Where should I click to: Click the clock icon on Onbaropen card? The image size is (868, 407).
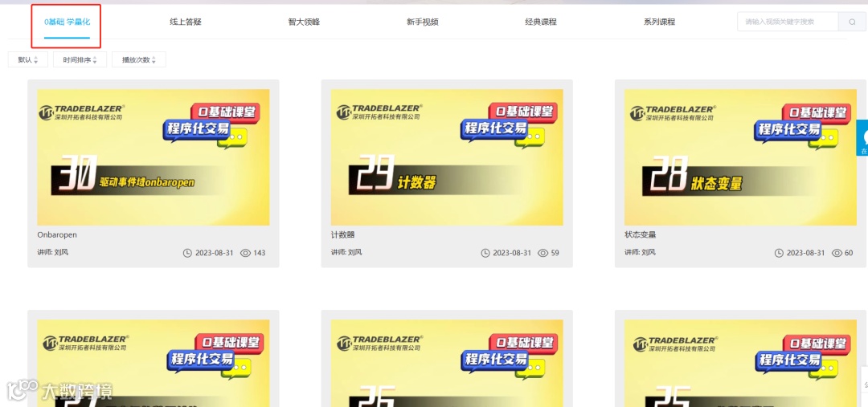click(187, 253)
